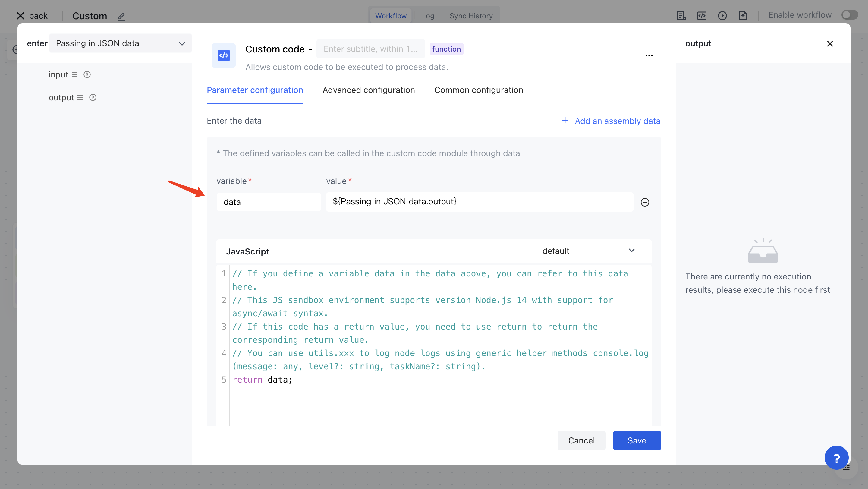Open the three-dots more options menu
The width and height of the screenshot is (868, 489).
649,55
